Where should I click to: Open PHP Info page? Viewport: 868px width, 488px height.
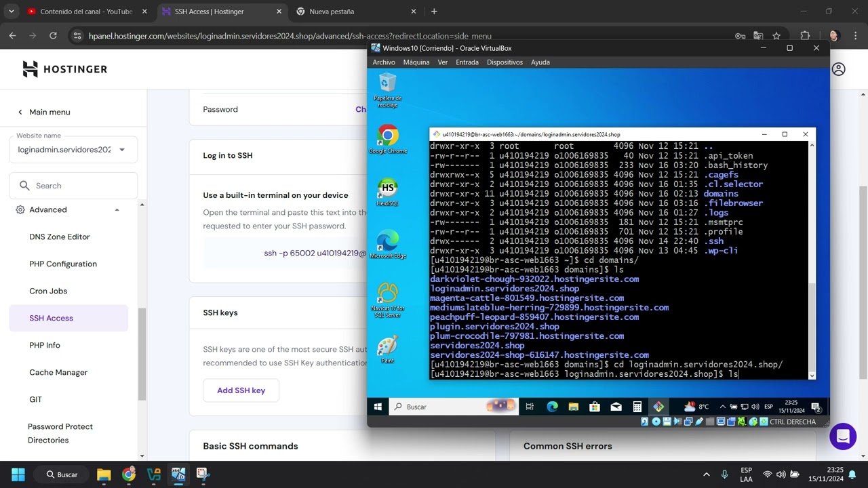tap(45, 346)
